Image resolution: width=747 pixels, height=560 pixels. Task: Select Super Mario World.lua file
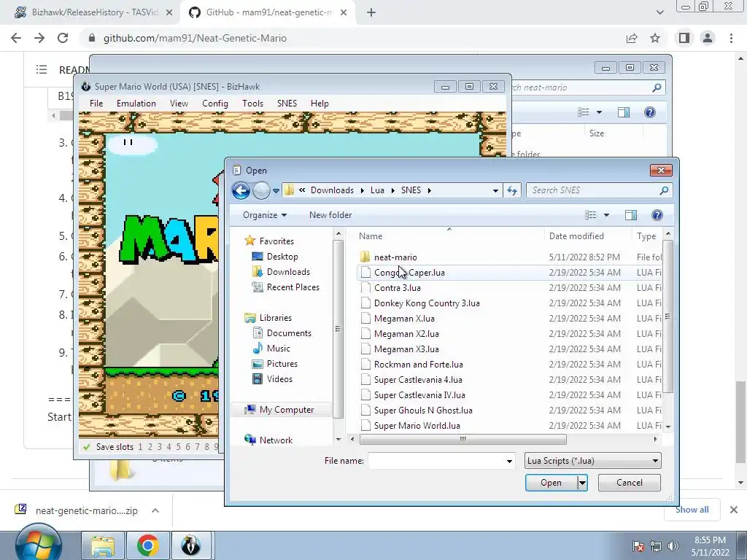click(x=417, y=426)
